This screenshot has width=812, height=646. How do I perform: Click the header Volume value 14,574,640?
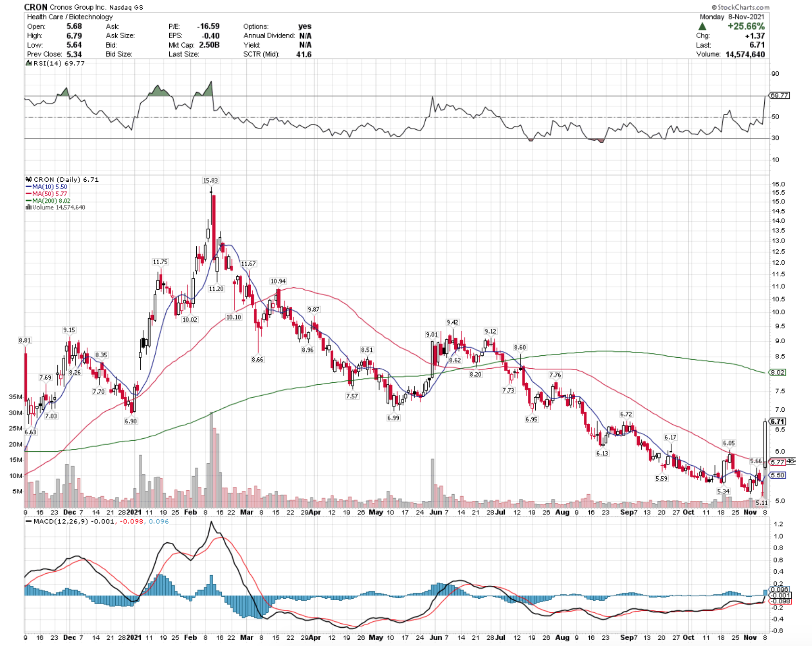click(745, 54)
